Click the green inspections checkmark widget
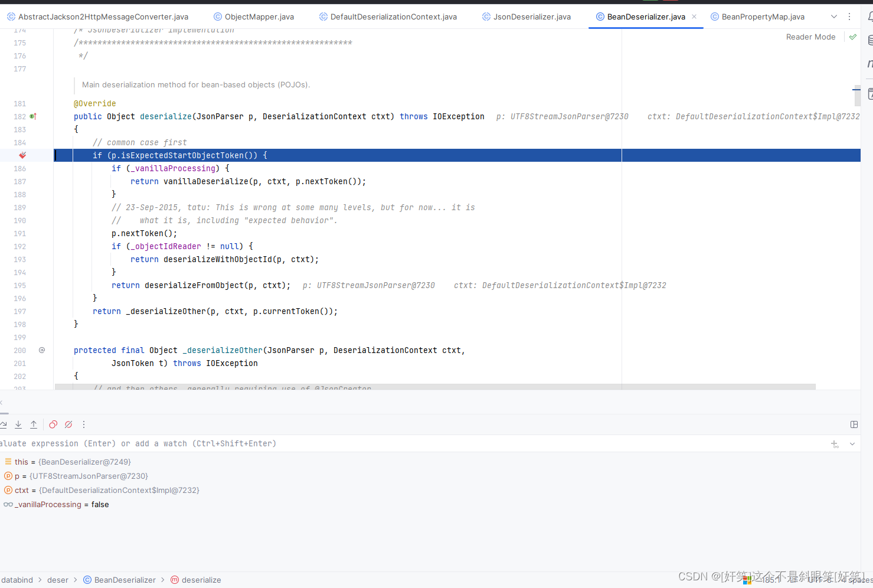The image size is (873, 588). (852, 37)
